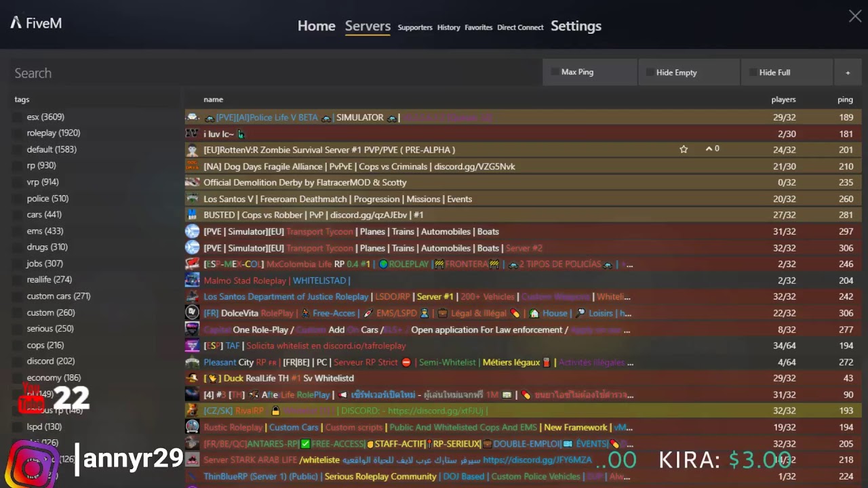
Task: Tick the reallife (274) tag
Action: pyautogui.click(x=17, y=280)
